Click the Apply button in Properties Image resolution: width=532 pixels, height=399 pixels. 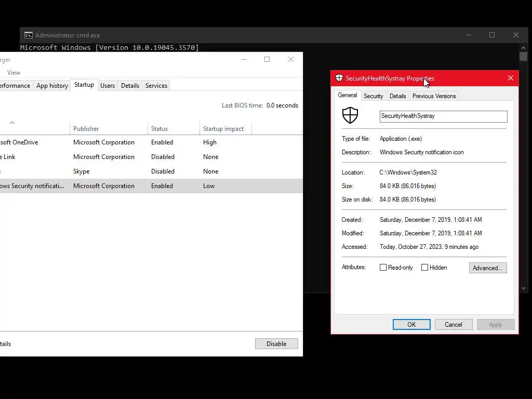click(x=495, y=324)
